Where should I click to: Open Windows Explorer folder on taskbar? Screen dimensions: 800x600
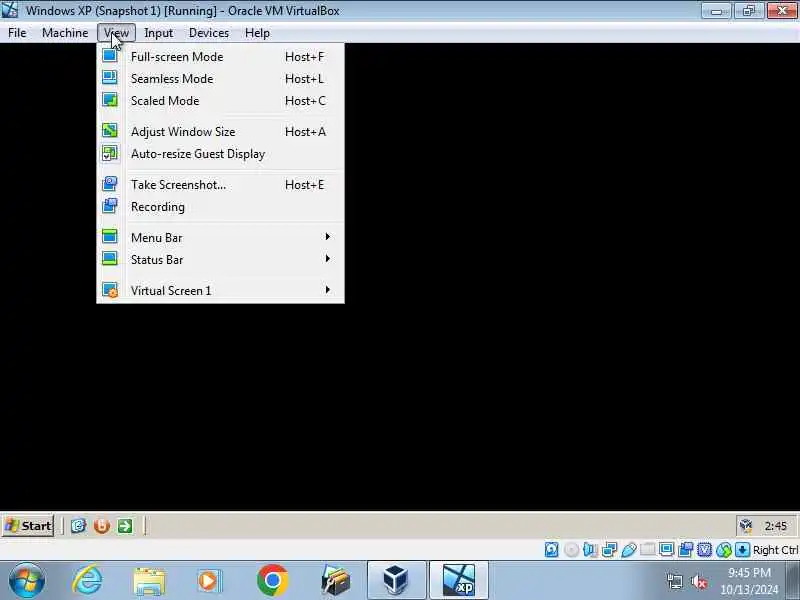149,581
